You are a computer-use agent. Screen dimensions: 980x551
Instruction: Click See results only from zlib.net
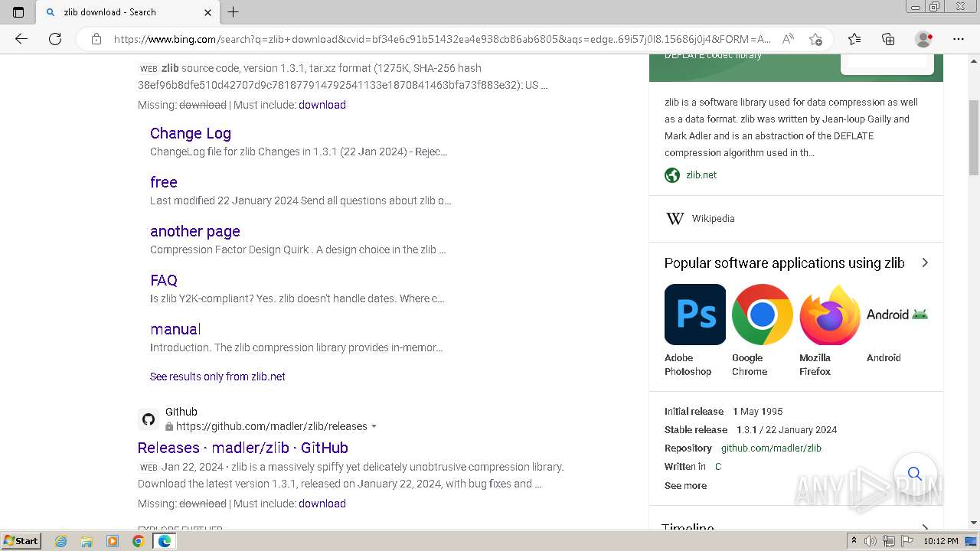(217, 377)
